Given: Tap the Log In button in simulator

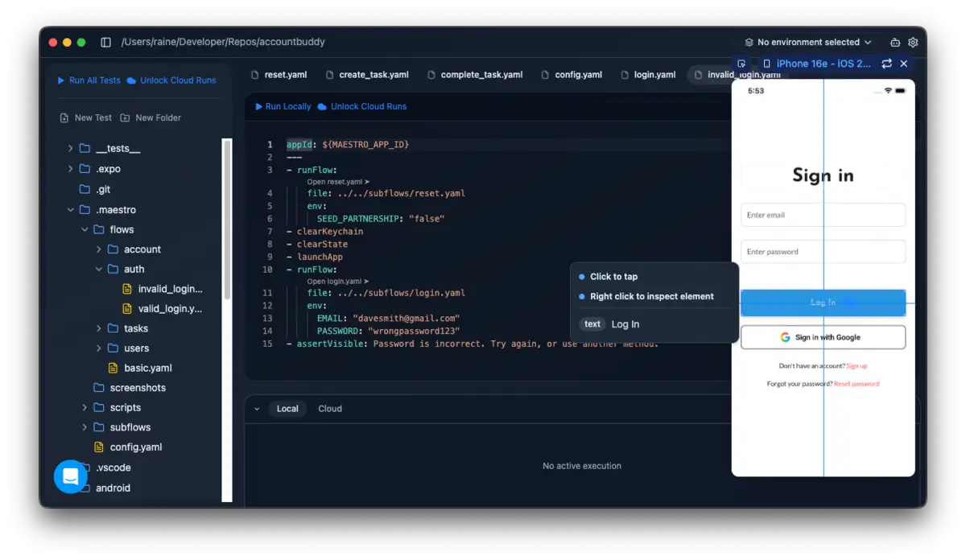Looking at the screenshot, I should 823,303.
